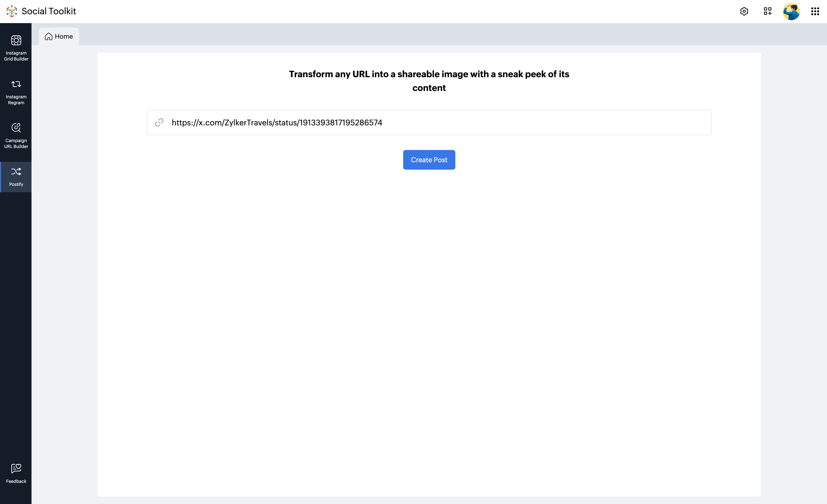The height and width of the screenshot is (504, 827).
Task: Open settings via the gear icon
Action: click(x=744, y=11)
